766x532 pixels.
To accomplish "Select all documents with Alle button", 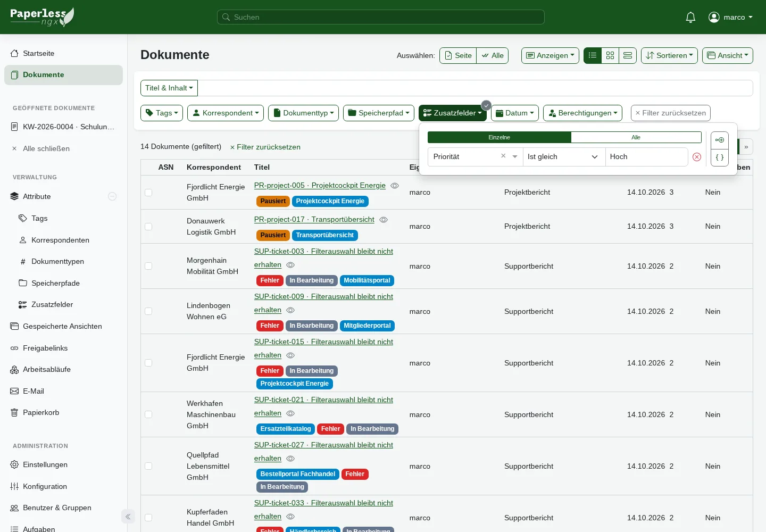I will 493,55.
